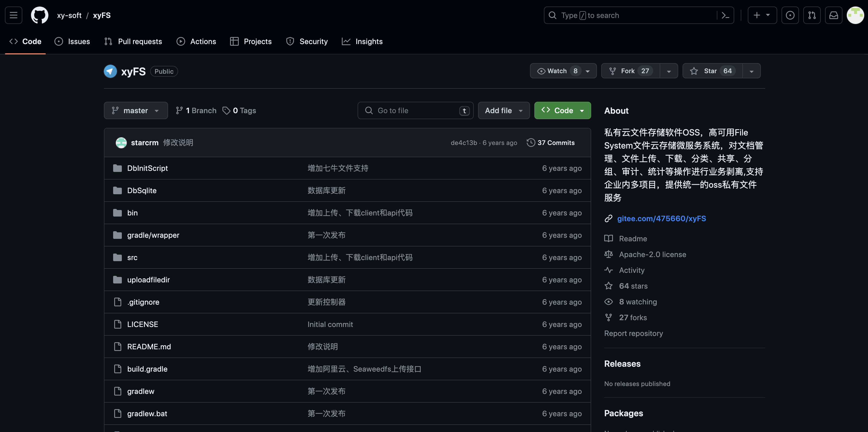The width and height of the screenshot is (868, 432).
Task: Click the license scale icon in About
Action: (608, 254)
